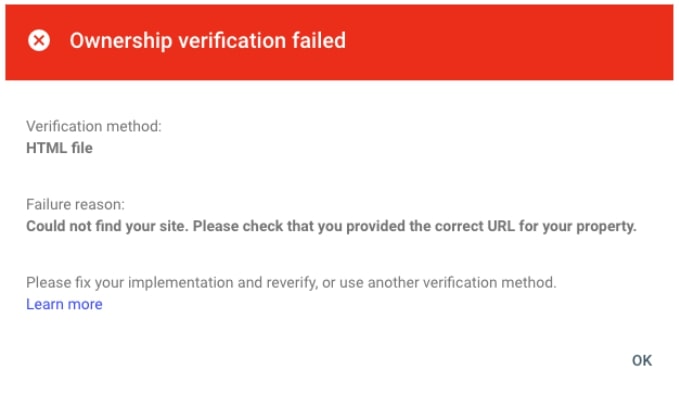The height and width of the screenshot is (418, 679).
Task: Follow the blue Learn more hyperlink
Action: (64, 304)
